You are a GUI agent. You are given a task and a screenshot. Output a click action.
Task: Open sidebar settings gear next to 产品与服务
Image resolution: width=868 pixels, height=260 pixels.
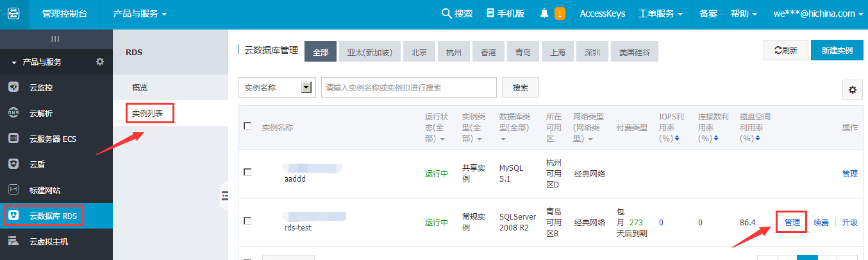coord(99,62)
